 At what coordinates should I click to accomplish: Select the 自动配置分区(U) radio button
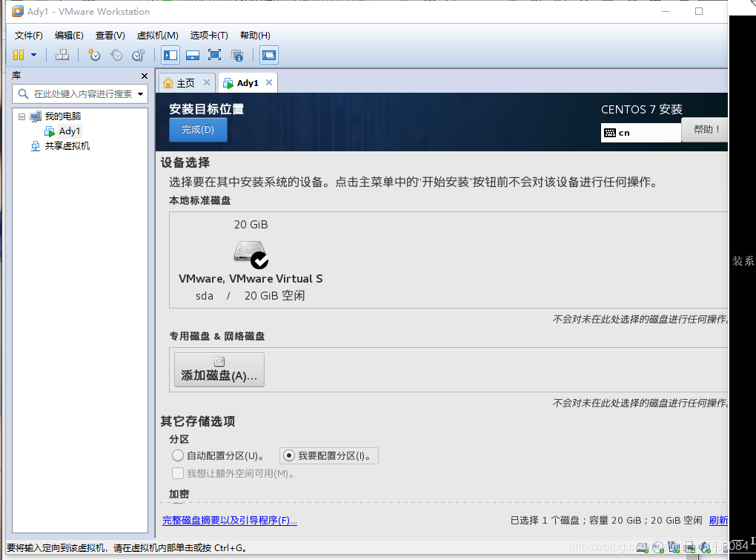click(177, 455)
